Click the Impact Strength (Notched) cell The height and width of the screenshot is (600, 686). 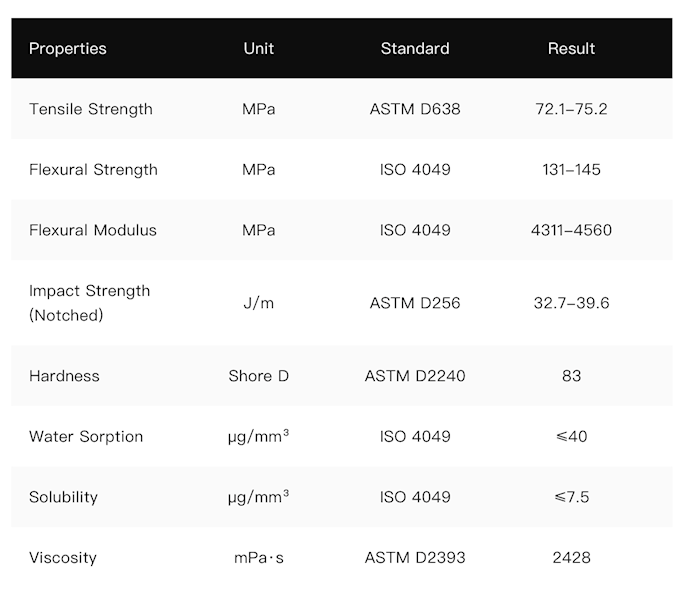89,303
